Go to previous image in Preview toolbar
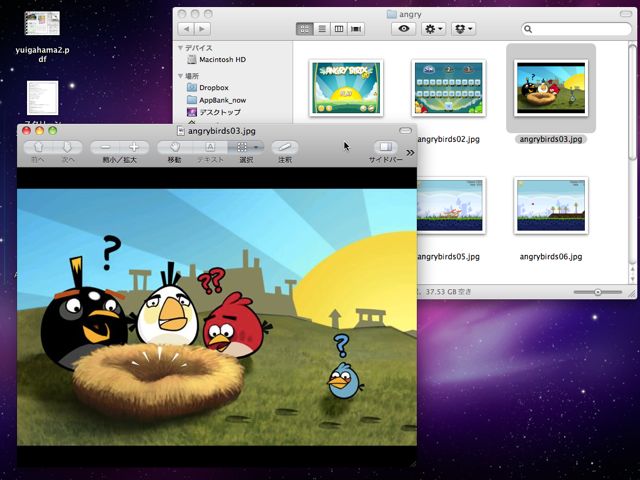Image resolution: width=640 pixels, height=480 pixels. [39, 147]
